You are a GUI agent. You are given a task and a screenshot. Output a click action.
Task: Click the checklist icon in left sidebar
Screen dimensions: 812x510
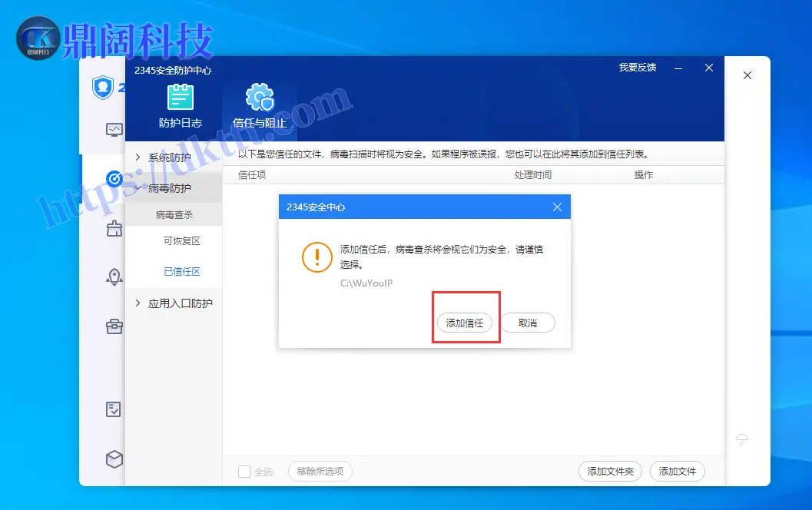tap(114, 409)
